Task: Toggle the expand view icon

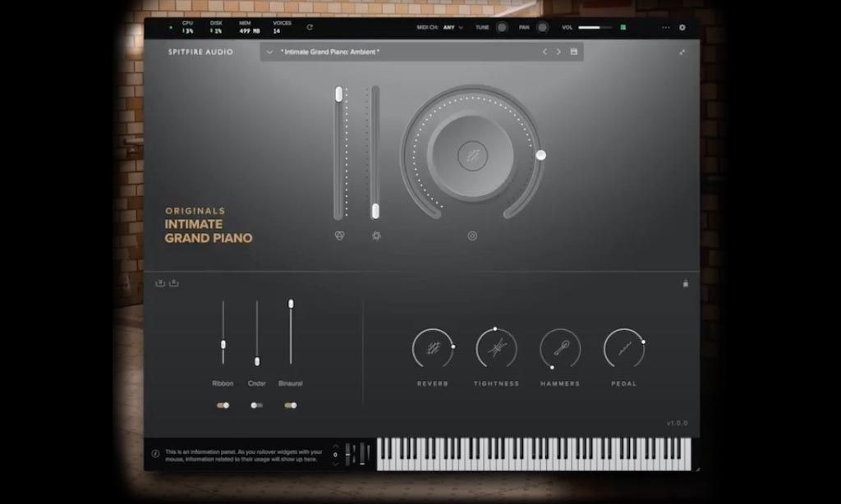Action: click(682, 52)
